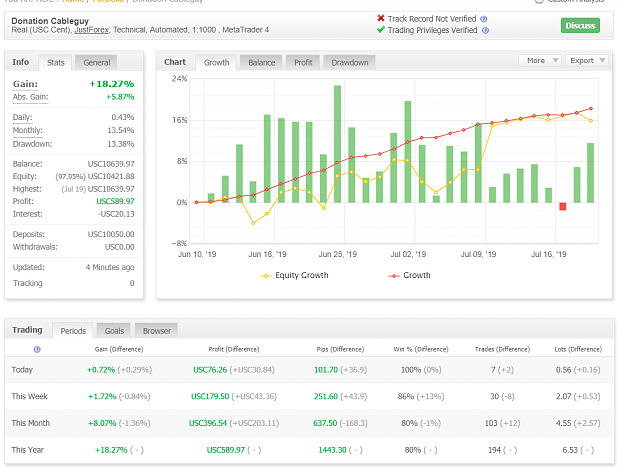Image resolution: width=625 pixels, height=468 pixels.
Task: Click the Gain label in Info panel
Action: pos(25,84)
